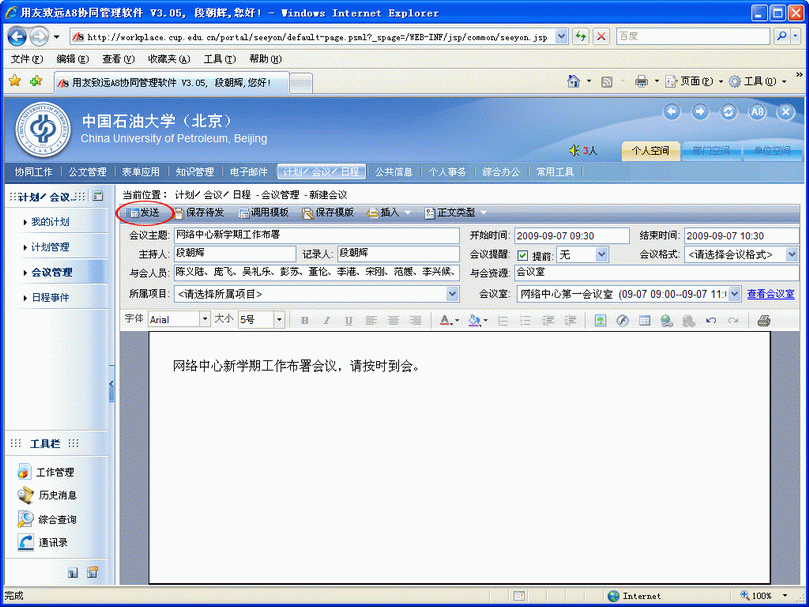Click the print icon in editor toolbar
The image size is (809, 607).
pos(763,320)
